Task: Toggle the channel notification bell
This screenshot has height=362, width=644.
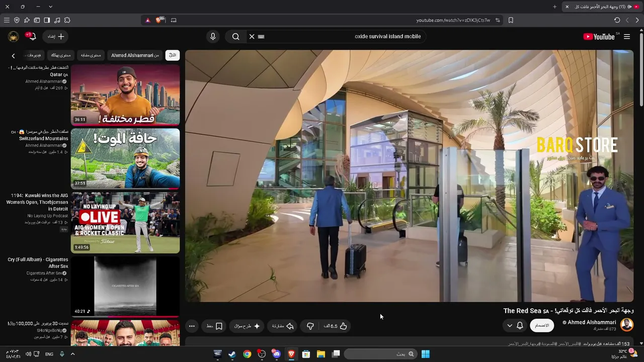Action: [520, 325]
